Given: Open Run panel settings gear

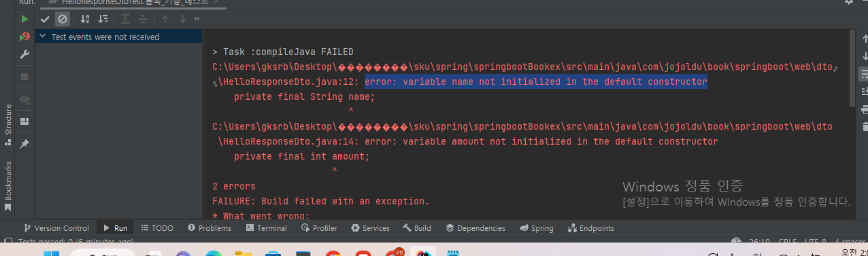Looking at the screenshot, I should 848,2.
